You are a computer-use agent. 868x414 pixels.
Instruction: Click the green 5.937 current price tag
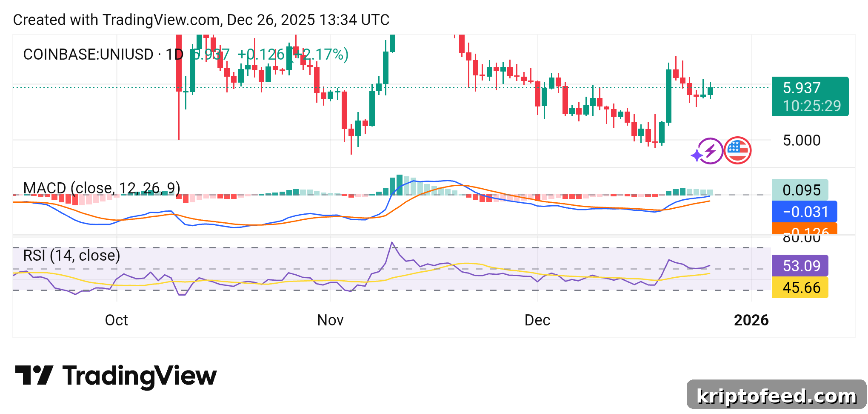click(810, 96)
